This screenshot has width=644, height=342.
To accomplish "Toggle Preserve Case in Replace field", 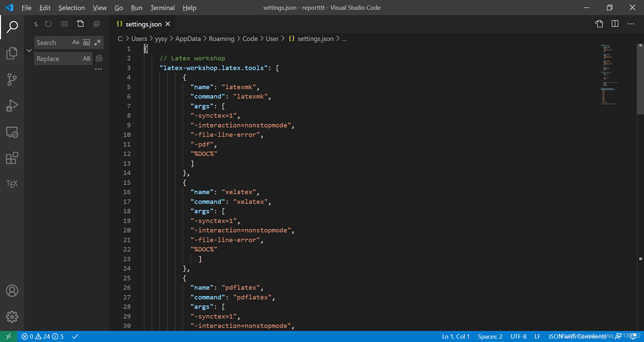I will click(x=87, y=58).
